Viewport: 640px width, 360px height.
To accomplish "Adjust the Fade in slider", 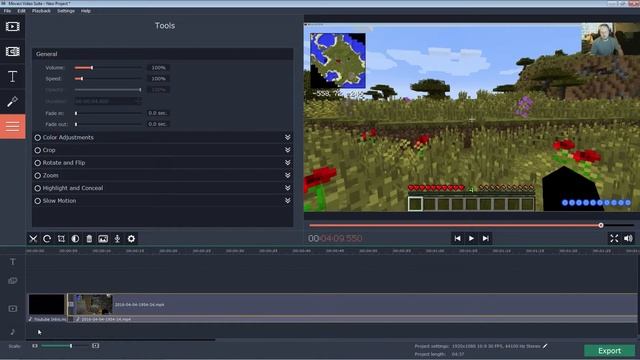I will (109, 113).
